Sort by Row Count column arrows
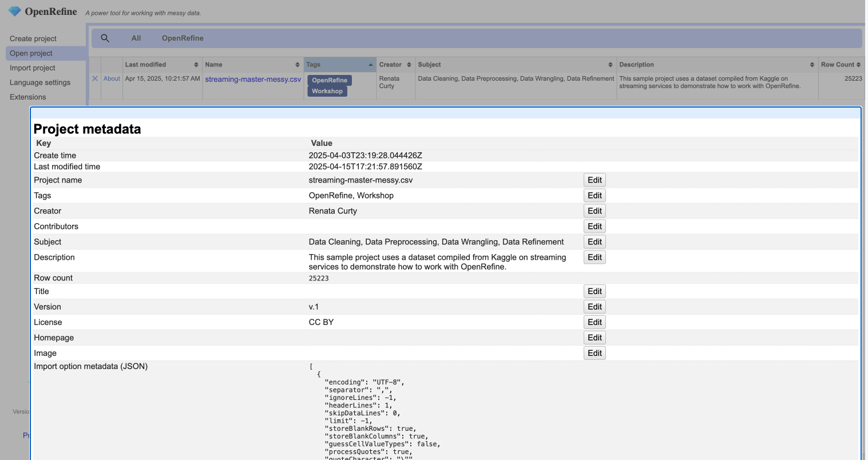 858,65
